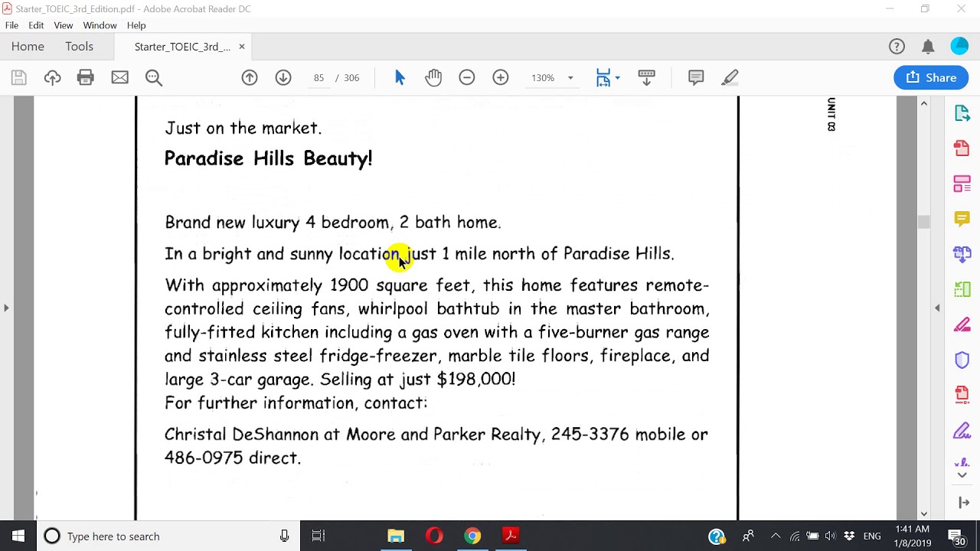Click the Windows Start button
980x551 pixels.
coord(18,536)
